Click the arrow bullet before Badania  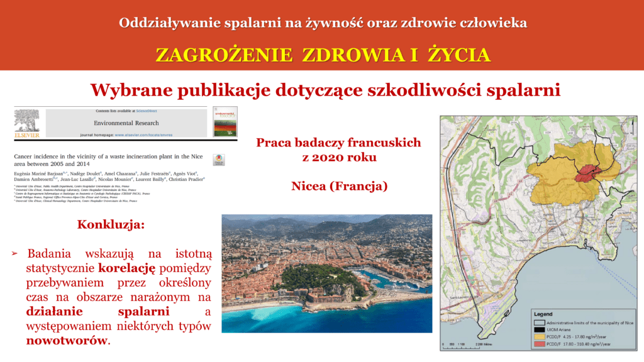coord(15,254)
